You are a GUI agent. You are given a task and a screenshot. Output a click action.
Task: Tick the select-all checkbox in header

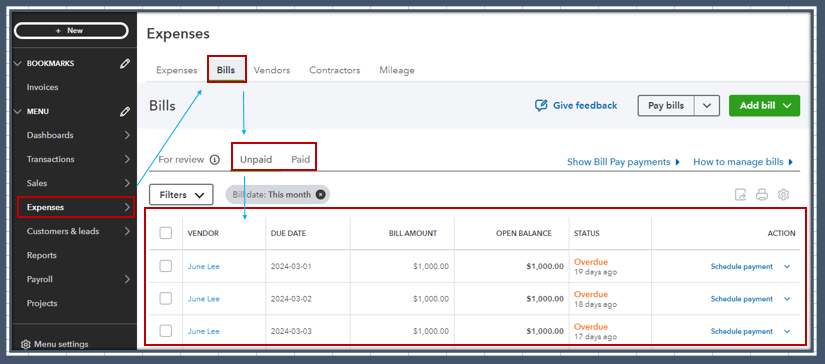(x=166, y=233)
